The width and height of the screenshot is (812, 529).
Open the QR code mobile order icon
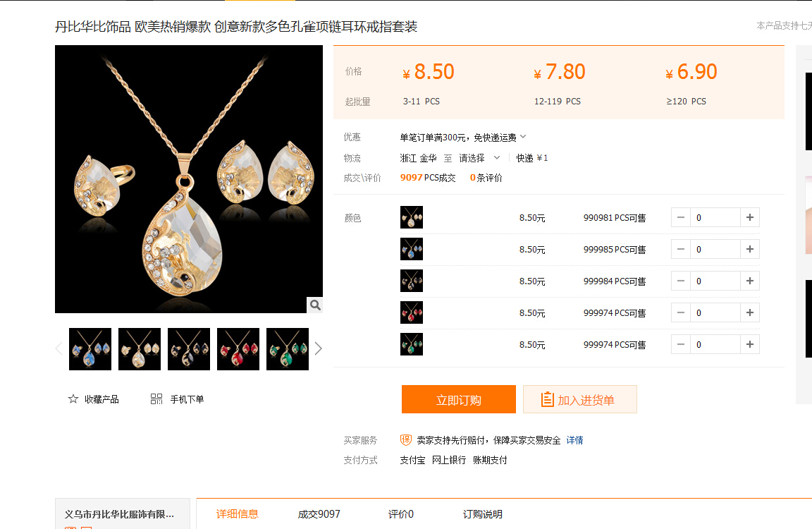[156, 399]
